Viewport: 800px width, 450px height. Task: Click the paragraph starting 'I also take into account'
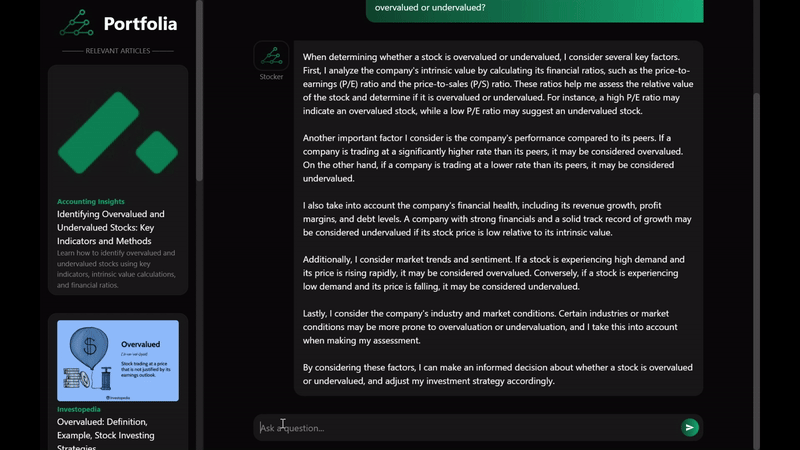[x=497, y=219]
